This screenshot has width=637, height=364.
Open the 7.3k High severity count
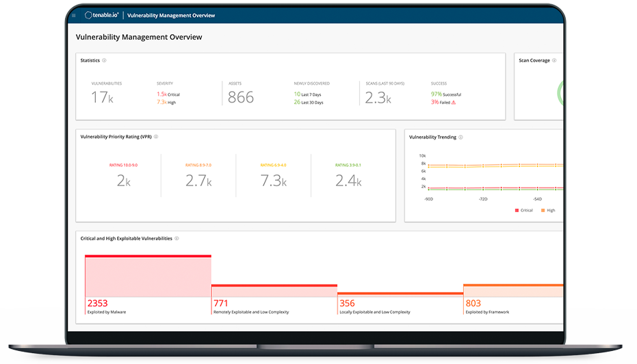[166, 103]
